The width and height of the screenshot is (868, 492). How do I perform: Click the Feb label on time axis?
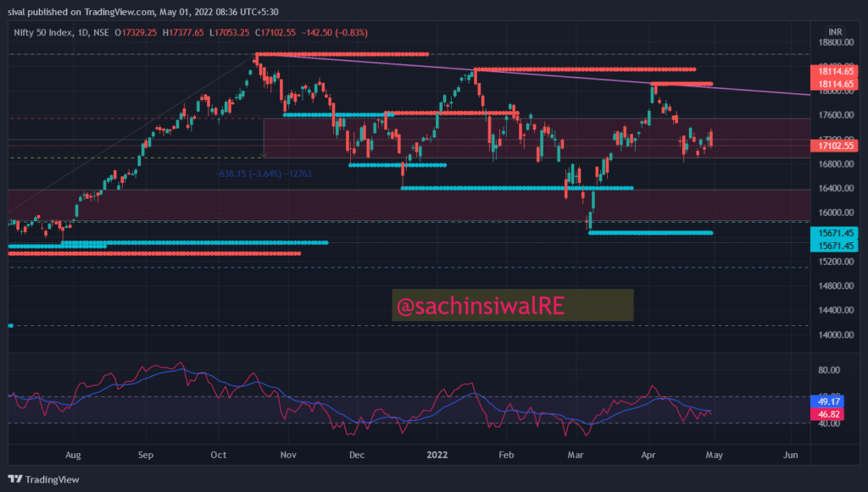coord(506,455)
